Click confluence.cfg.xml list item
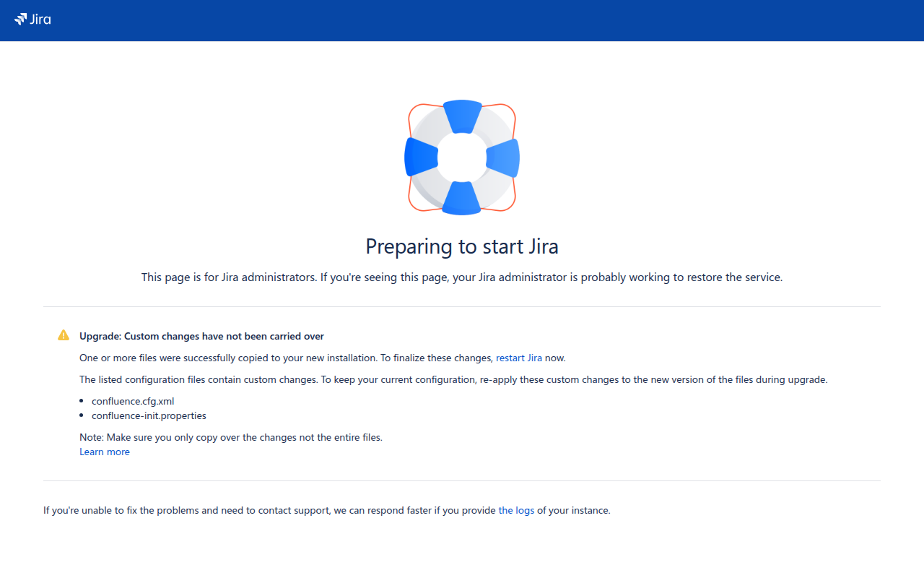The image size is (924, 578). (133, 401)
